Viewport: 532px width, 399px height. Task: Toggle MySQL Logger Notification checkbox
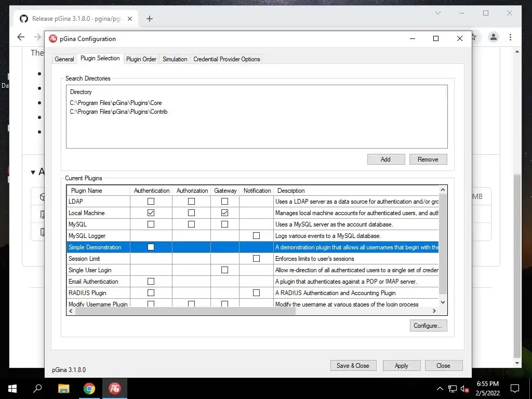[257, 235]
